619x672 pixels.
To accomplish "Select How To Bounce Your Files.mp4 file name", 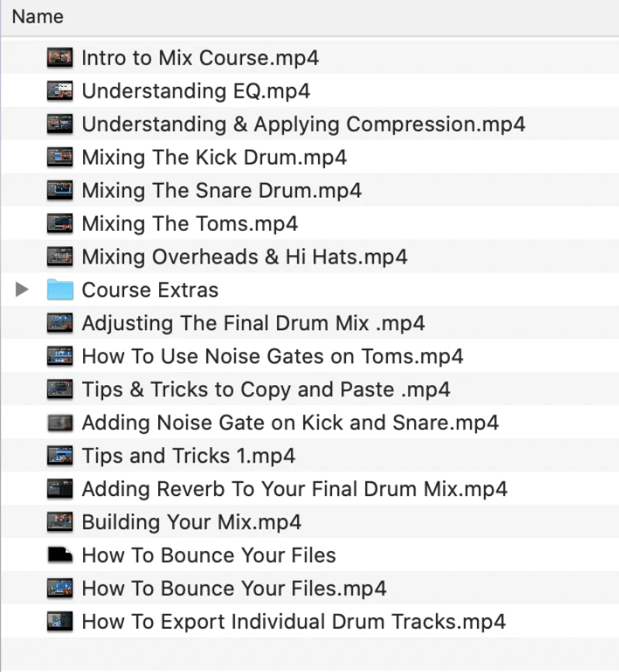I will point(233,588).
